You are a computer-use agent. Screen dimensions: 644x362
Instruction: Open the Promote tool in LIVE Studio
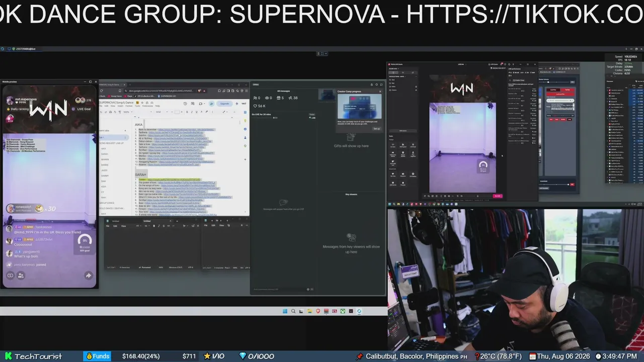coord(403,184)
